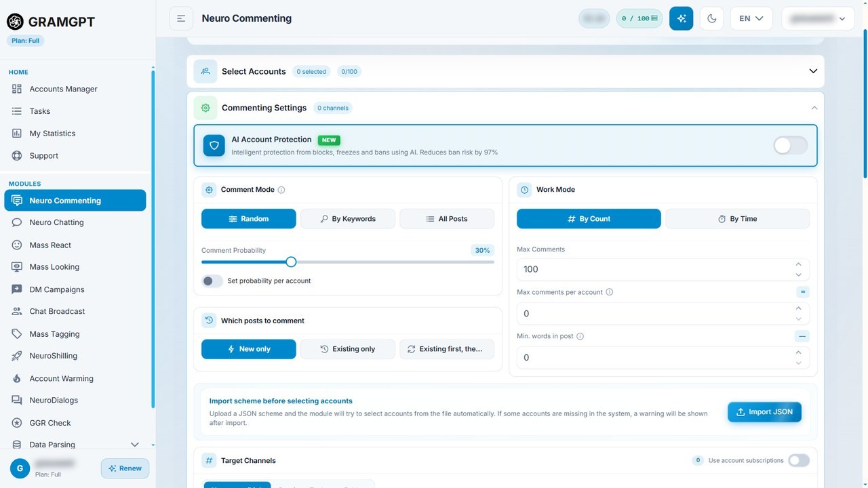Select New only posts option
This screenshot has width=868, height=488.
[x=249, y=349]
